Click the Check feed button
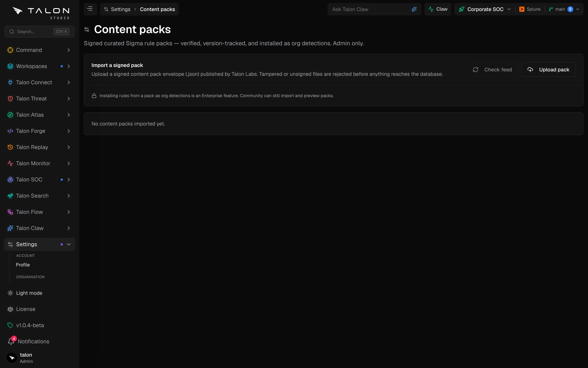 tap(492, 70)
